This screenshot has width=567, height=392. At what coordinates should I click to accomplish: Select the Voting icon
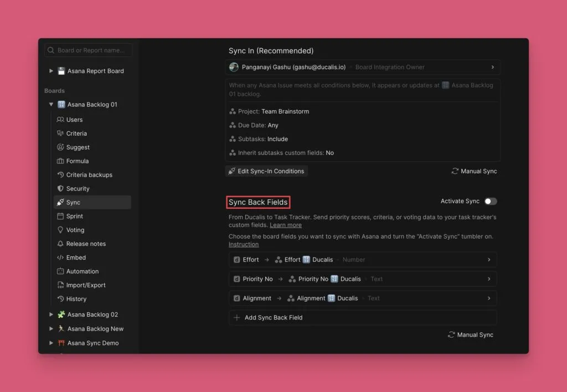(x=61, y=230)
